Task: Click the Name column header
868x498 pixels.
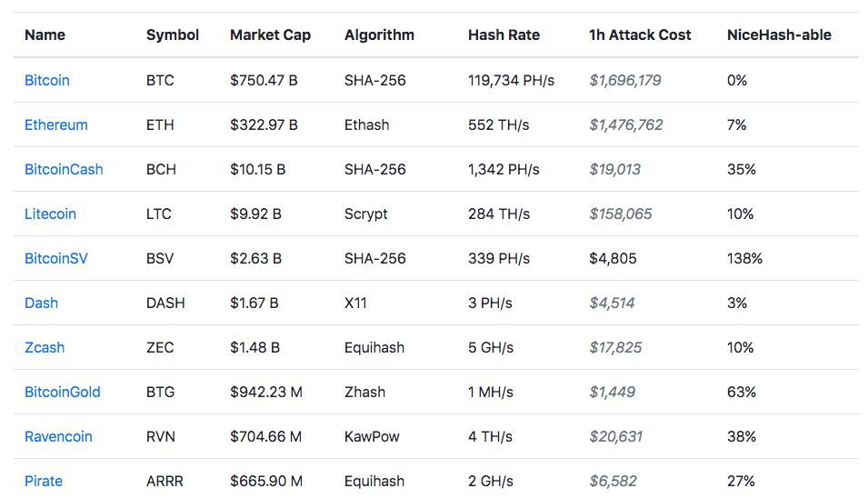Action: coord(45,35)
